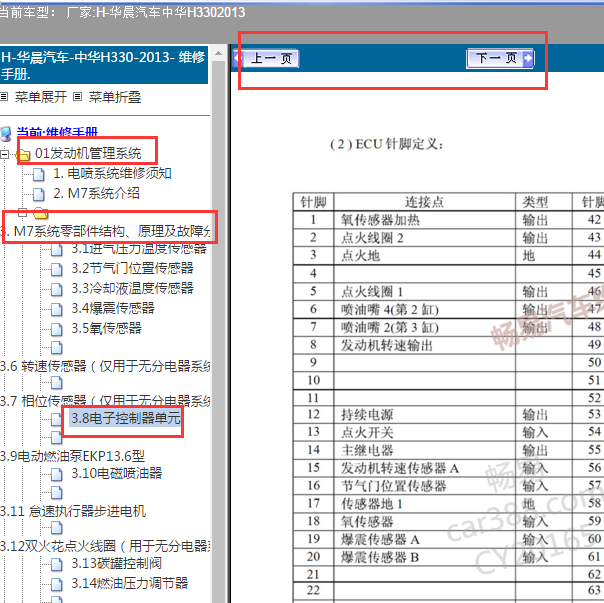The width and height of the screenshot is (604, 603).
Task: Click the 针脚 column header
Action: (x=314, y=202)
